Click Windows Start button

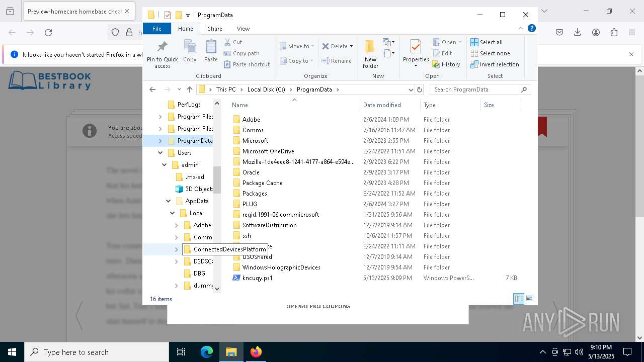[12, 352]
